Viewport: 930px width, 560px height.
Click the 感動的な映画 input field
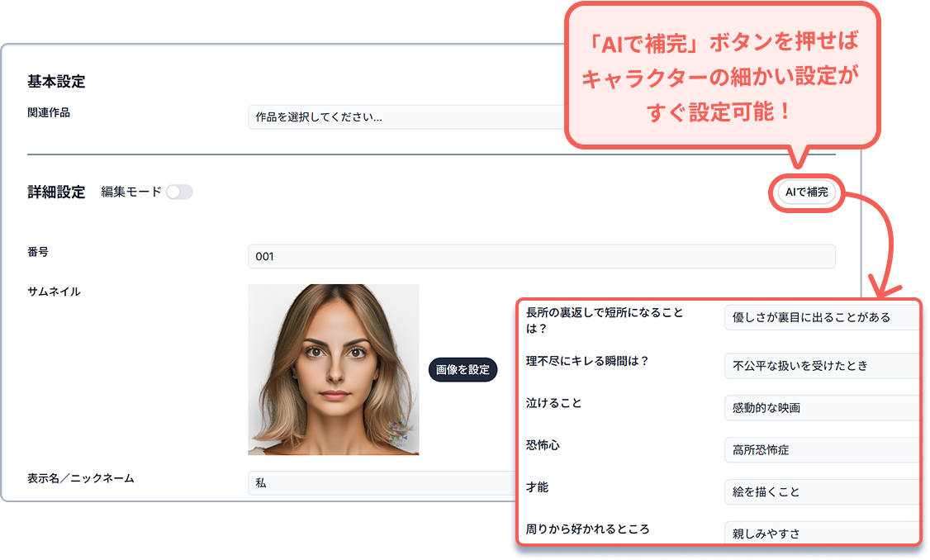(821, 408)
